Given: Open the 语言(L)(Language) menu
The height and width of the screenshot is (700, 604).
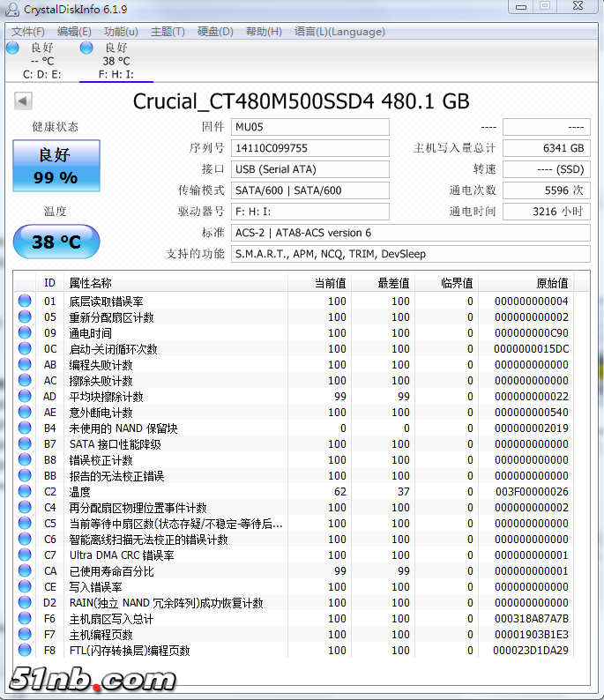Looking at the screenshot, I should (x=339, y=32).
